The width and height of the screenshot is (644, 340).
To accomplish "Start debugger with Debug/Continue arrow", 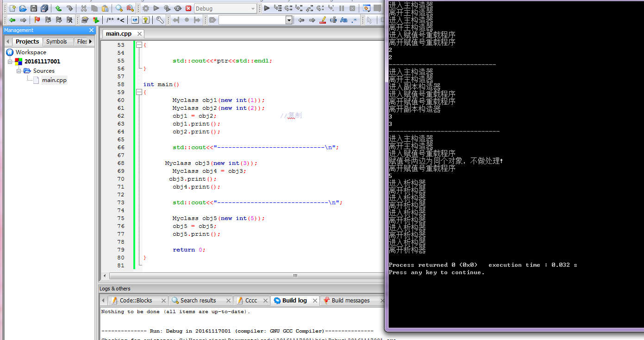I will (x=267, y=8).
